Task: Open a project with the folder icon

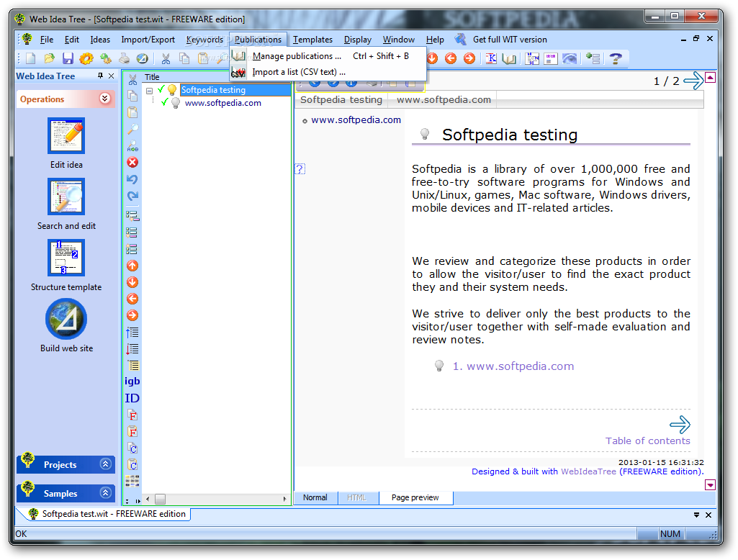Action: click(x=49, y=58)
